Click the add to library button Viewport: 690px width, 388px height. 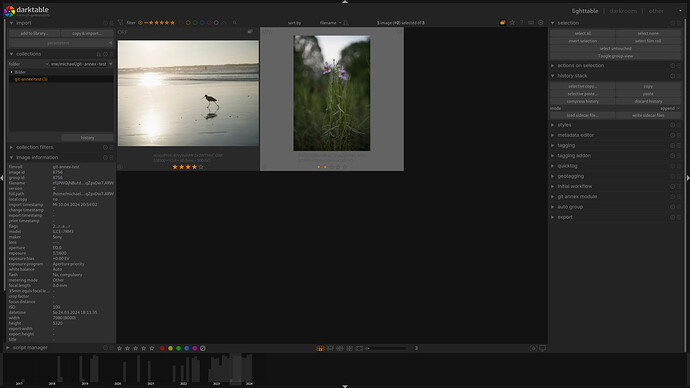click(34, 33)
